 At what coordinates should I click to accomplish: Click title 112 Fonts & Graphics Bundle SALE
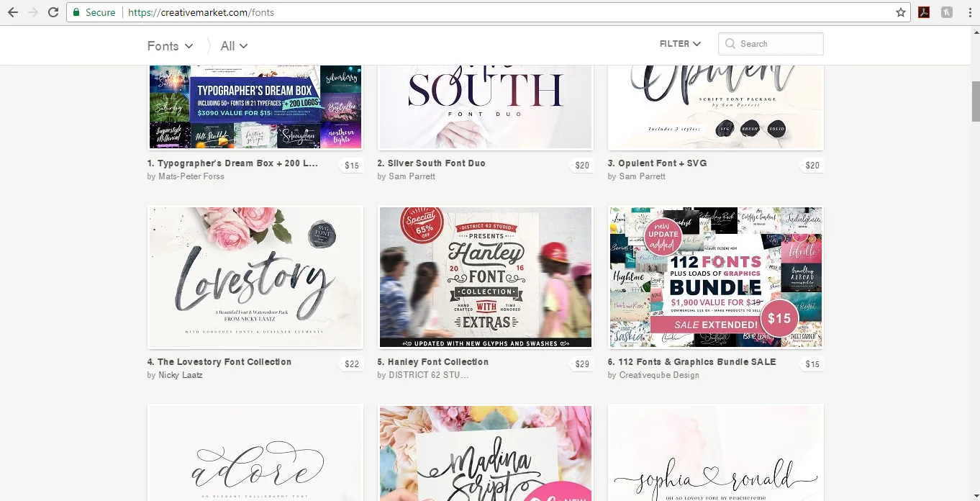point(691,362)
